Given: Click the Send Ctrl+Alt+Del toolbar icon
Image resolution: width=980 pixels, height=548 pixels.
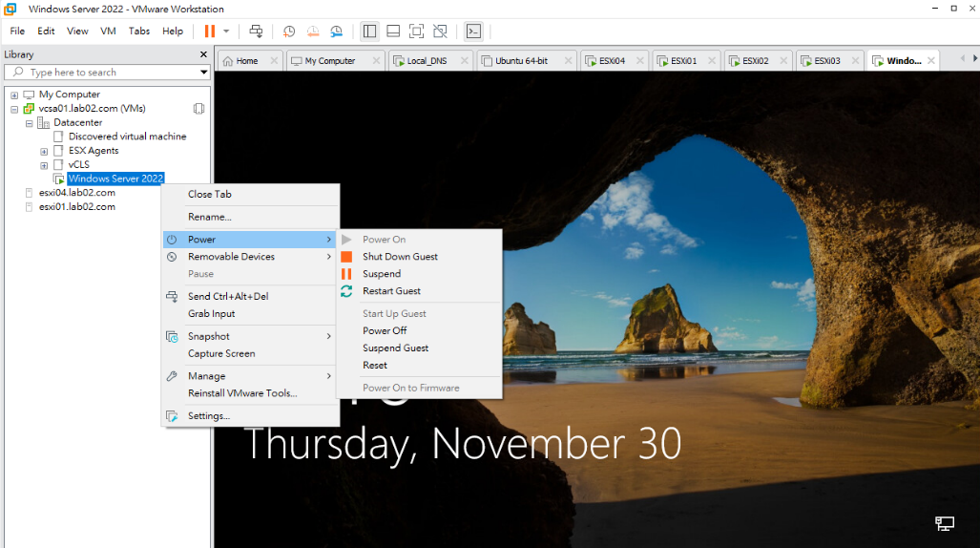Looking at the screenshot, I should (257, 32).
